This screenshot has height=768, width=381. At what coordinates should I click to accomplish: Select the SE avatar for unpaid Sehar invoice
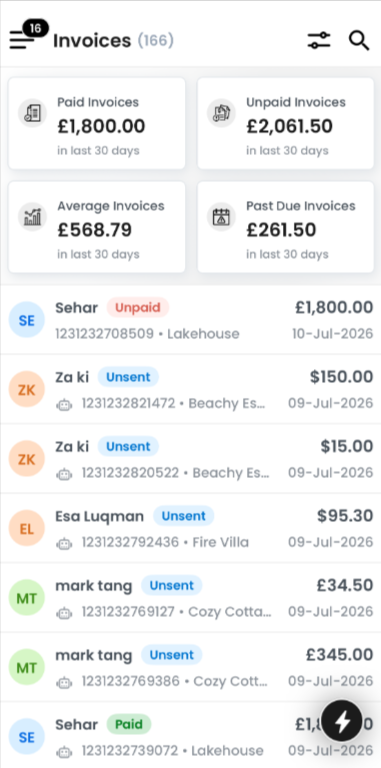coord(27,320)
